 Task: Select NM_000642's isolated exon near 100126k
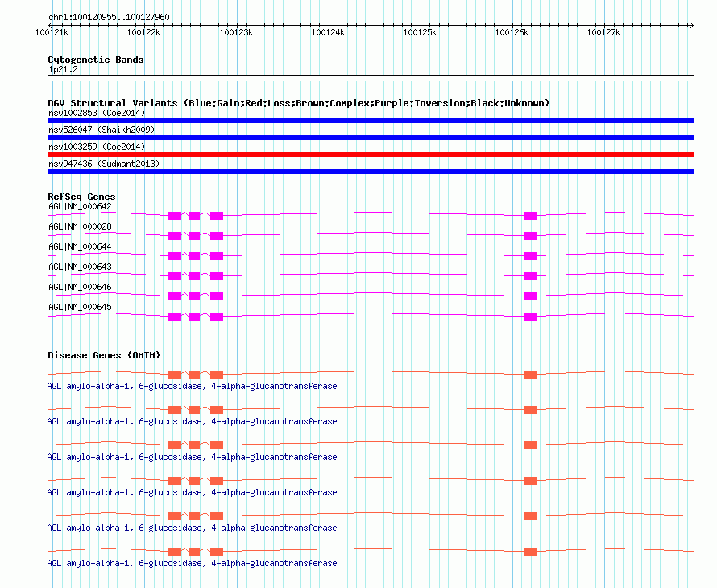530,216
